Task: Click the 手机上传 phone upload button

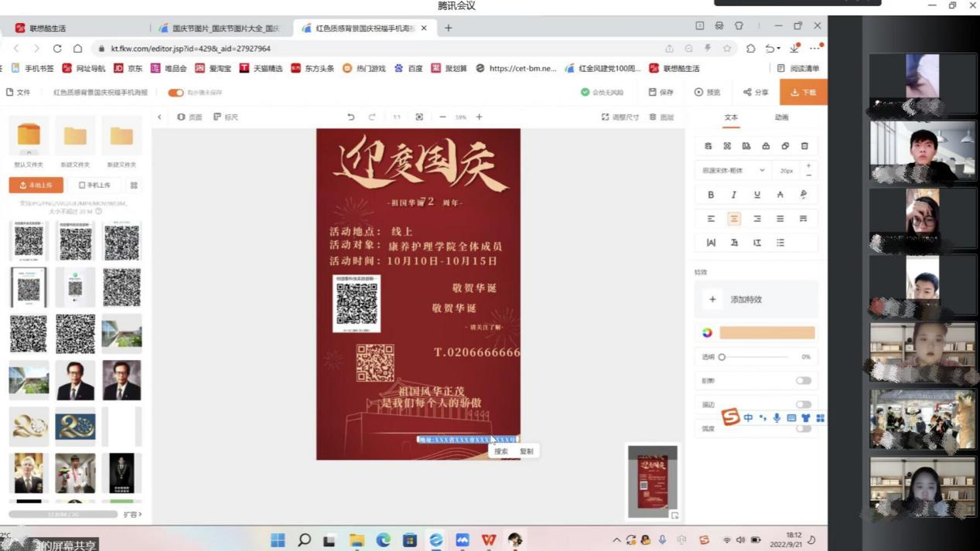Action: [x=95, y=185]
